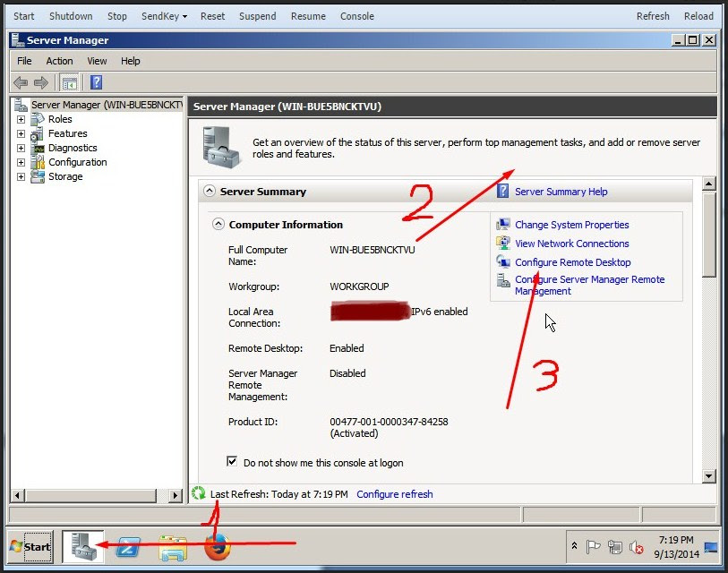Image resolution: width=728 pixels, height=573 pixels.
Task: Collapse the Server Summary section
Action: click(x=210, y=191)
